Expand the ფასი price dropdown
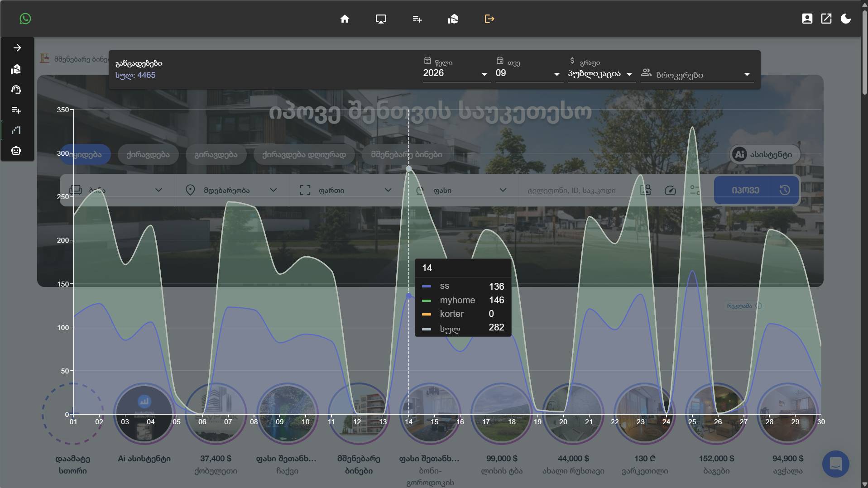The width and height of the screenshot is (868, 488). pos(461,190)
